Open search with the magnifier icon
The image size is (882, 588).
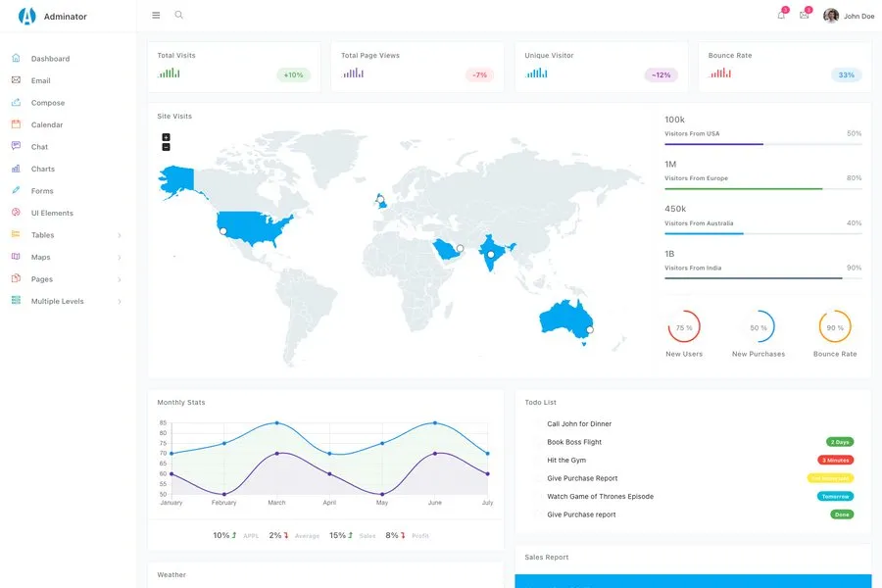click(x=178, y=16)
